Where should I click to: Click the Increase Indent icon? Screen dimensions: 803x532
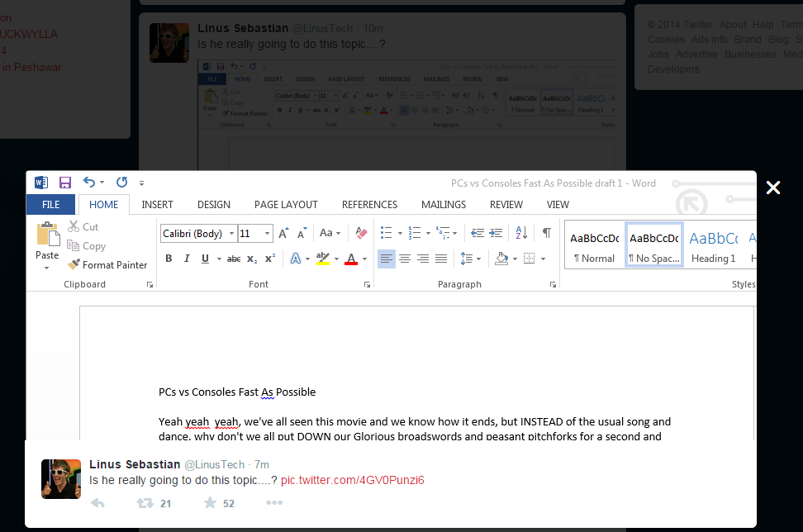[x=496, y=233]
